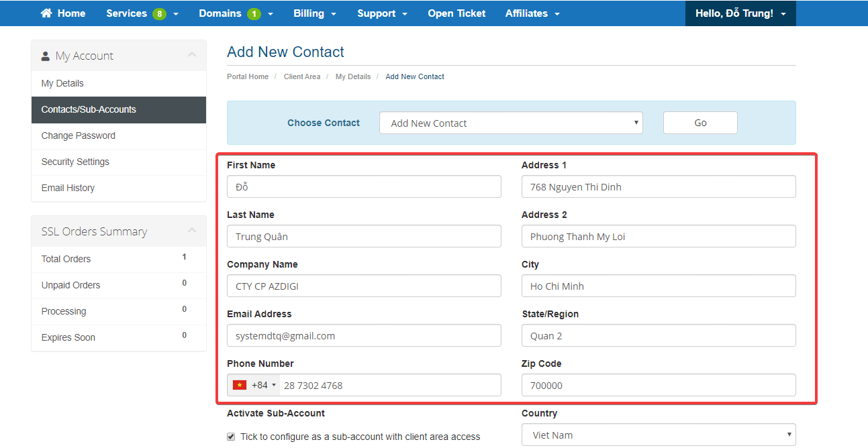Image resolution: width=868 pixels, height=448 pixels.
Task: Expand the Hello, Đỗ Trung user menu
Action: click(740, 13)
